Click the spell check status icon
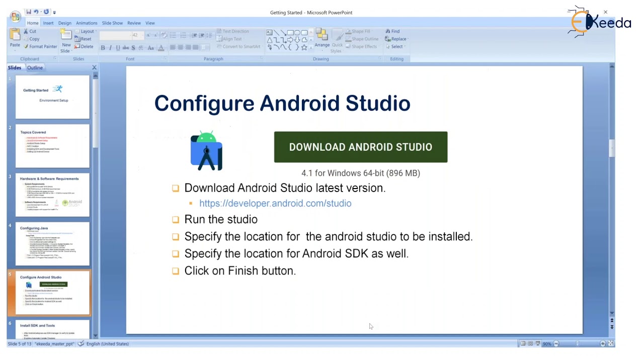 coord(81,344)
